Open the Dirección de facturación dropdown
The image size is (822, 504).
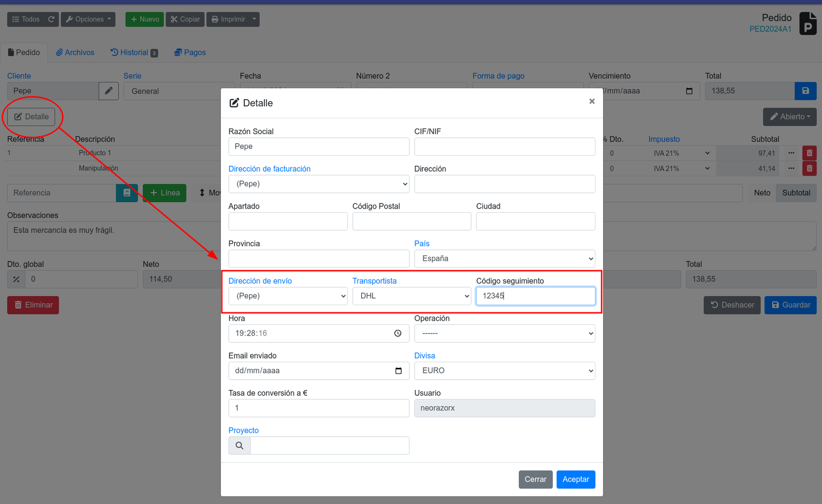click(319, 184)
